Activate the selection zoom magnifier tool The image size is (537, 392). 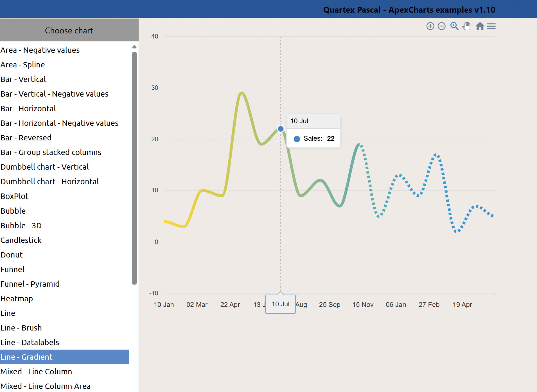pyautogui.click(x=454, y=26)
